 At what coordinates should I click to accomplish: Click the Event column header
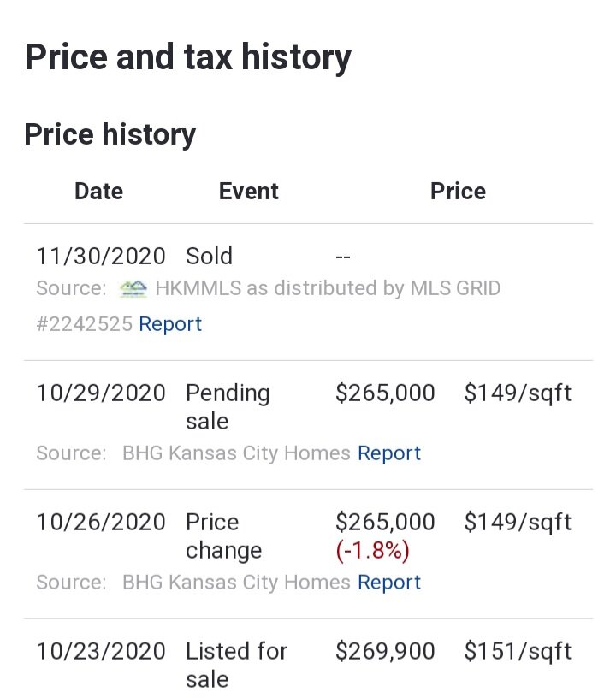coord(249,191)
